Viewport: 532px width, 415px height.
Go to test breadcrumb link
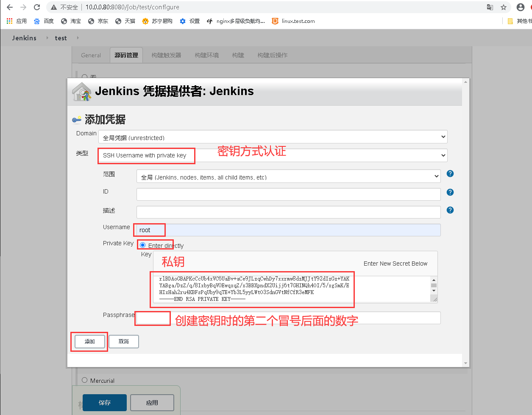[61, 38]
